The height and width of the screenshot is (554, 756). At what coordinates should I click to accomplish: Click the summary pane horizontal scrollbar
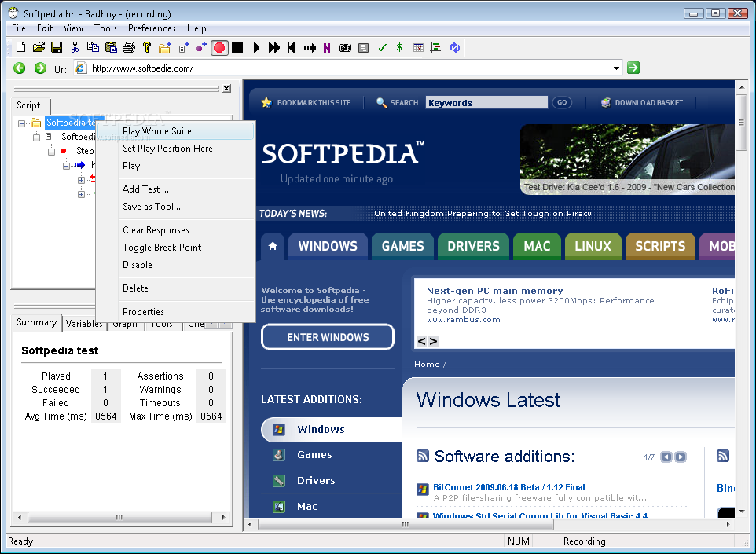(120, 517)
